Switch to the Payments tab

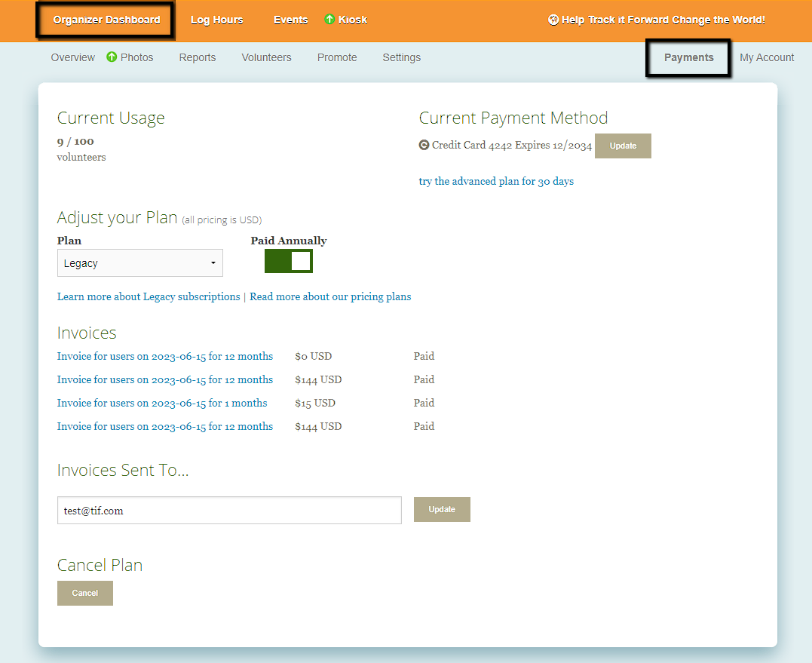(688, 58)
